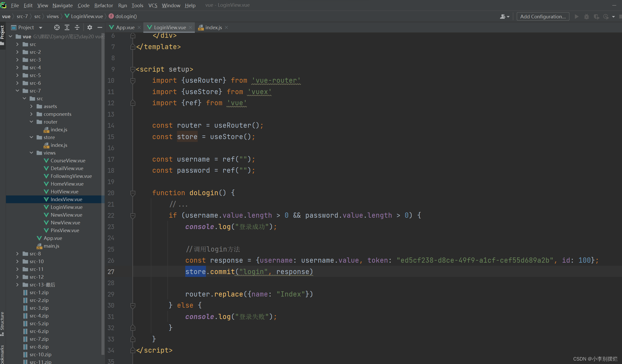Screen dimensions: 622x364
Task: Expand the assets folder
Action: (x=31, y=106)
